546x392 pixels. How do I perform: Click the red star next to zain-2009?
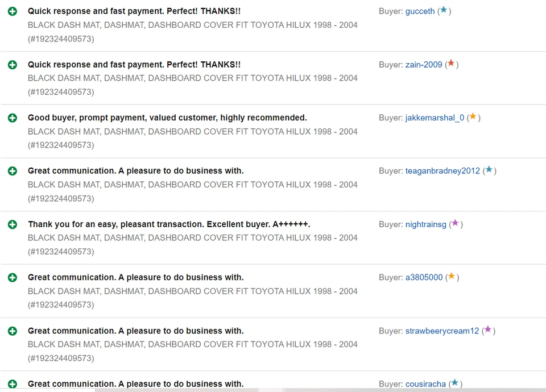pyautogui.click(x=451, y=64)
